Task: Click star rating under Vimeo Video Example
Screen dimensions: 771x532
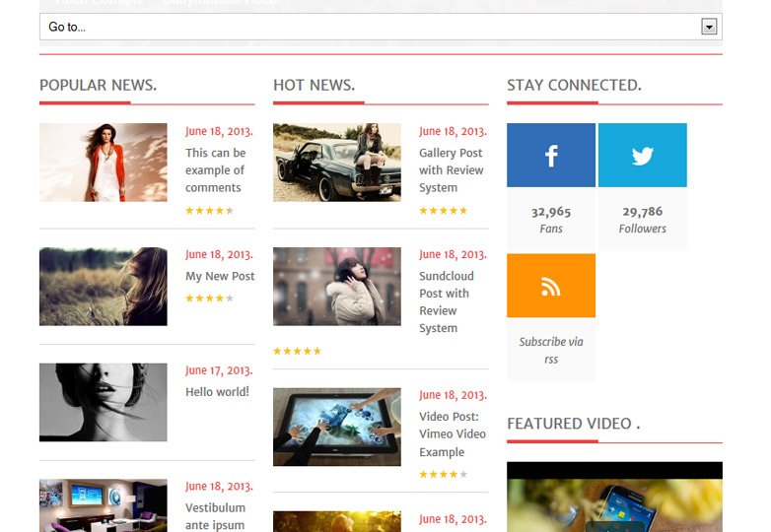Action: [443, 474]
